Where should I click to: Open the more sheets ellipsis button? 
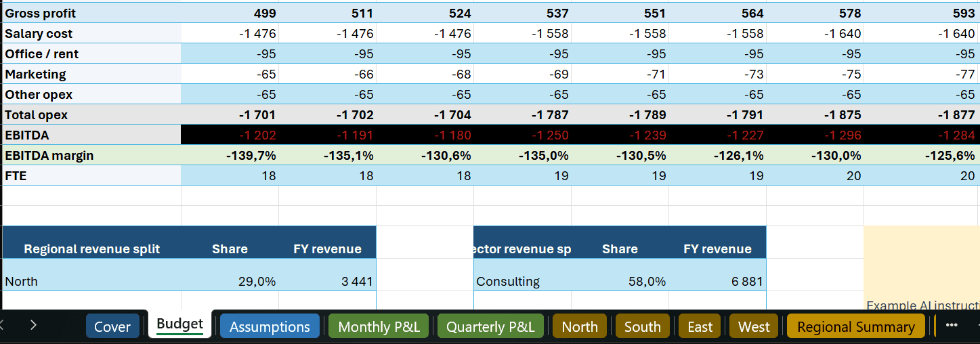(x=952, y=326)
